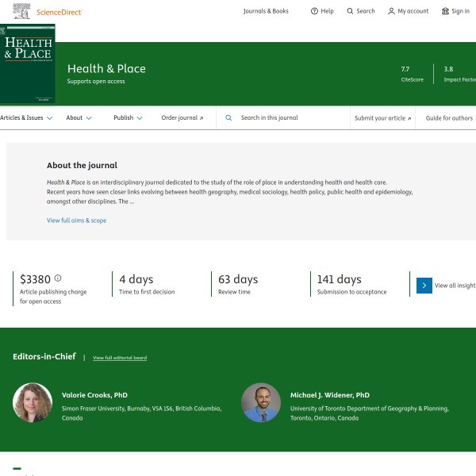This screenshot has width=476, height=476.
Task: Open Journals & Books menu item
Action: 266,11
